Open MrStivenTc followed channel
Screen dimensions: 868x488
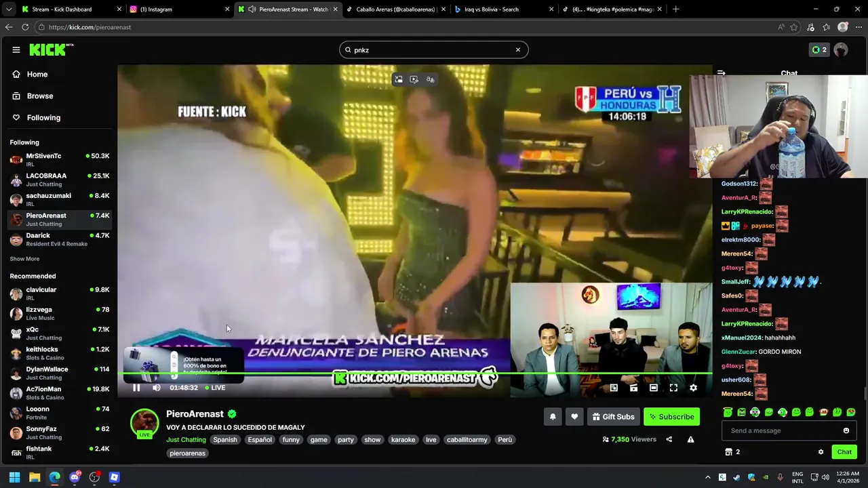tap(59, 159)
